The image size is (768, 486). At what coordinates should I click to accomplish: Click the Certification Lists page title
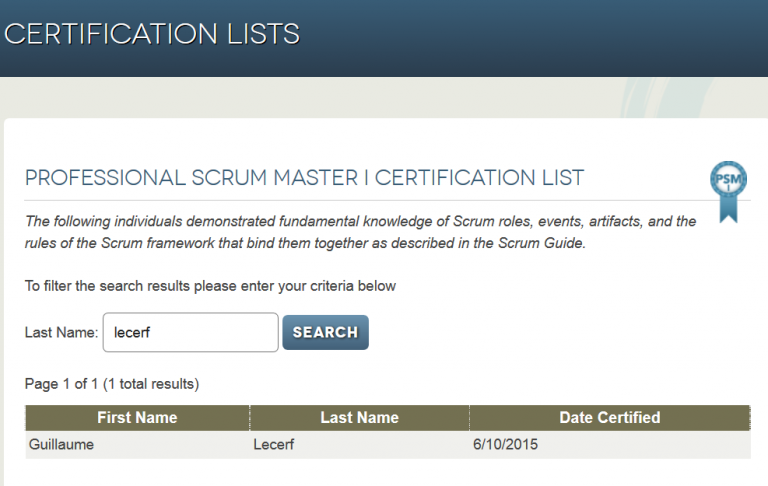[152, 34]
